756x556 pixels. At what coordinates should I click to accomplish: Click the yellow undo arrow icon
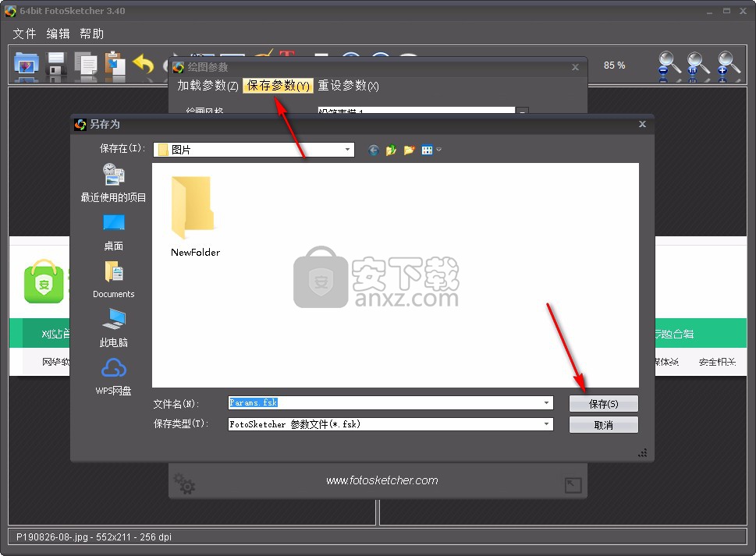point(144,64)
